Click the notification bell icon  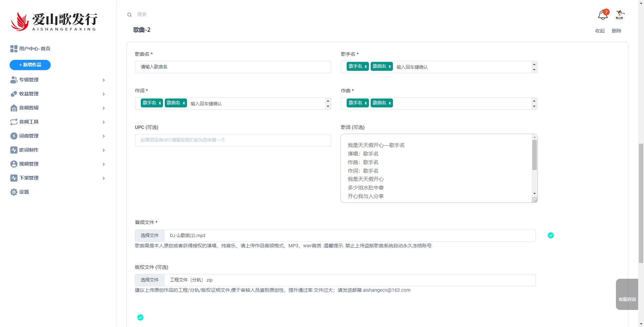[x=602, y=15]
